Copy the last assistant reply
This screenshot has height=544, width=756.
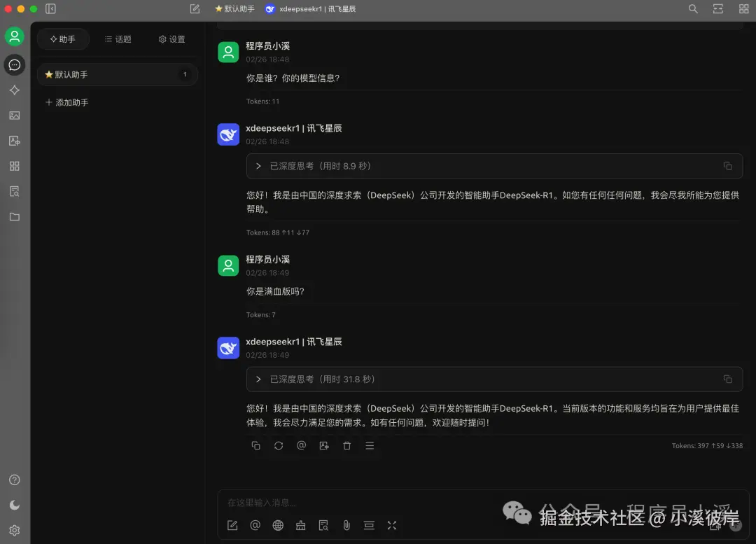pos(256,445)
